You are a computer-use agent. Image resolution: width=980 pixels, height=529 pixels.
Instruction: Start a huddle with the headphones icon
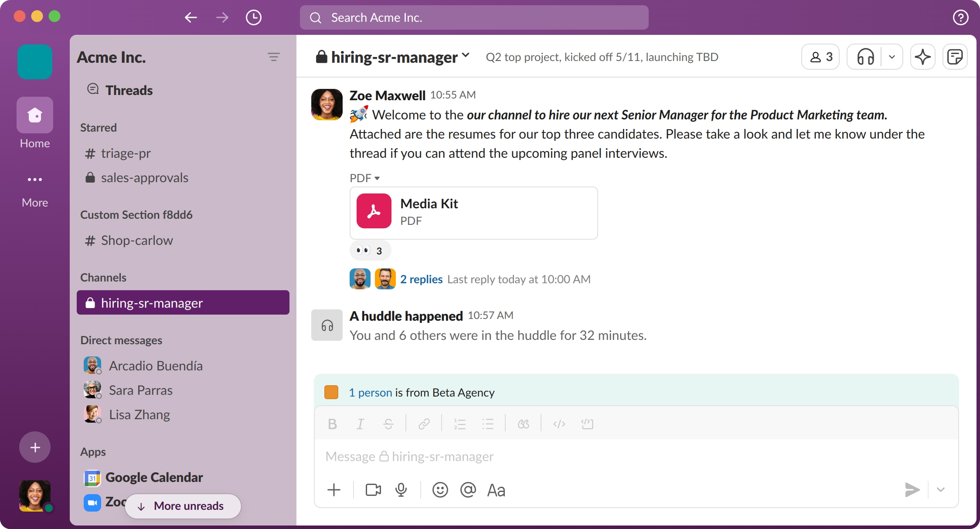point(865,57)
